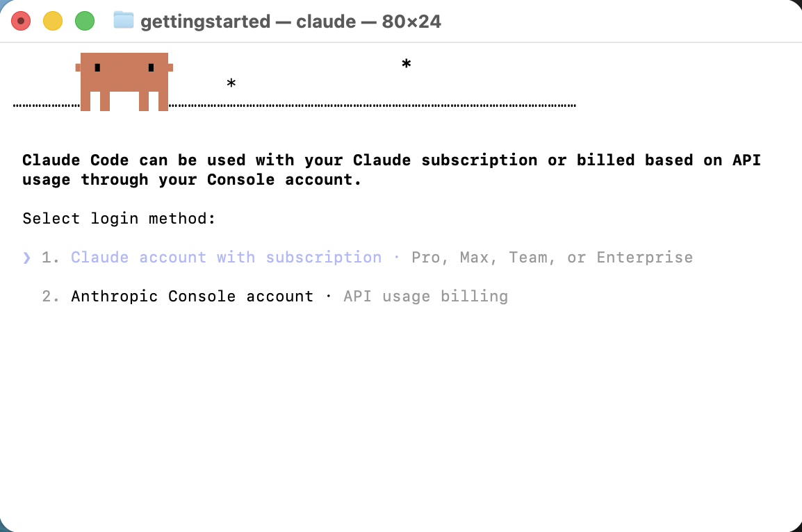
Task: Click the asterisk left of the logo
Action: 230,83
